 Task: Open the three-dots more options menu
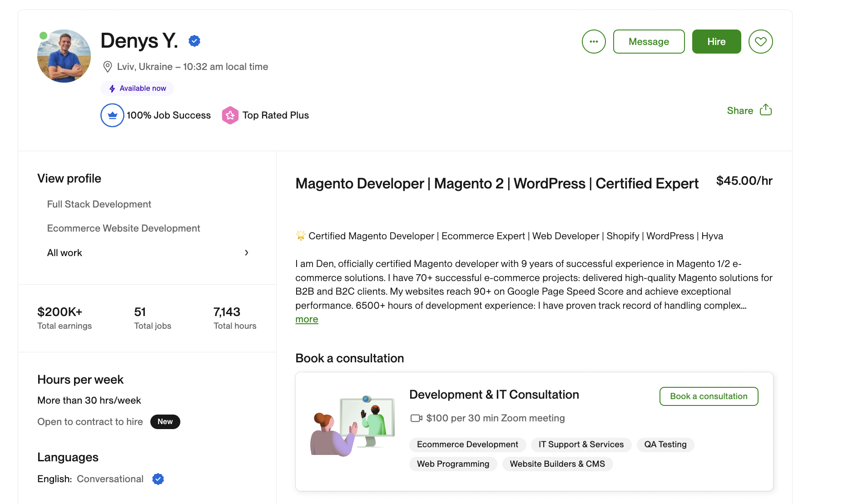594,42
